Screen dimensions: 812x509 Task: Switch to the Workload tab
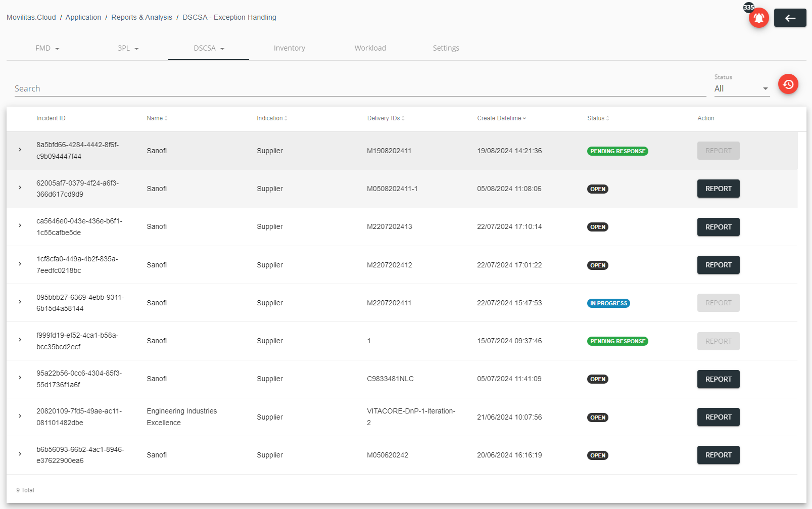tap(370, 48)
